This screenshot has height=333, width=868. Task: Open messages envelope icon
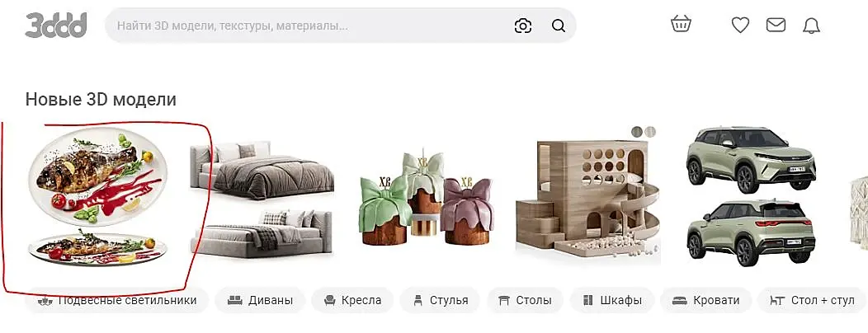(776, 25)
